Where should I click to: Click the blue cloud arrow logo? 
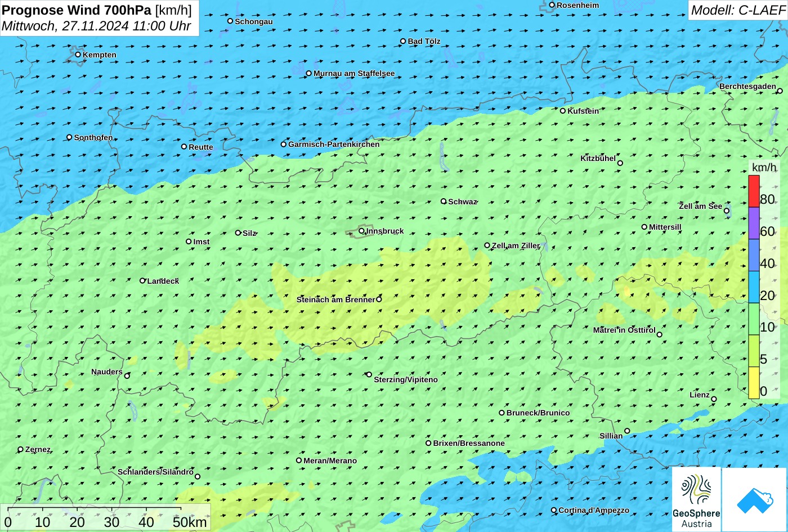click(754, 499)
